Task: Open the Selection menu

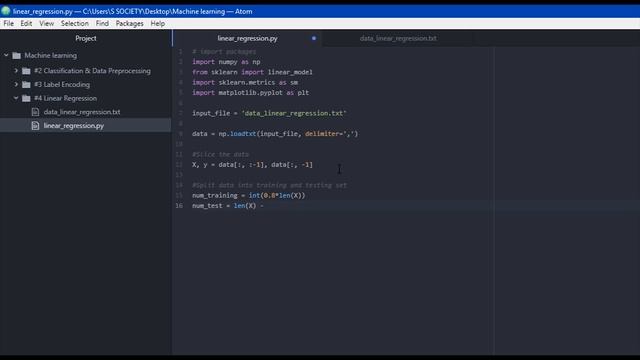Action: coord(75,24)
